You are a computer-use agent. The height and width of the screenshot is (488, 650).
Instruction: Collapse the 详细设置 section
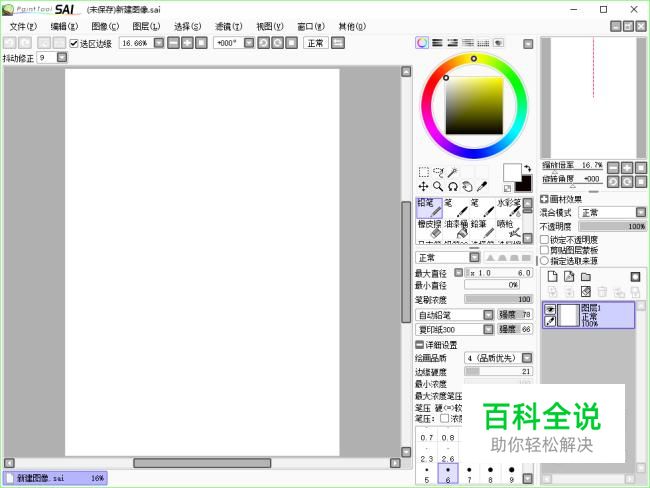(419, 345)
